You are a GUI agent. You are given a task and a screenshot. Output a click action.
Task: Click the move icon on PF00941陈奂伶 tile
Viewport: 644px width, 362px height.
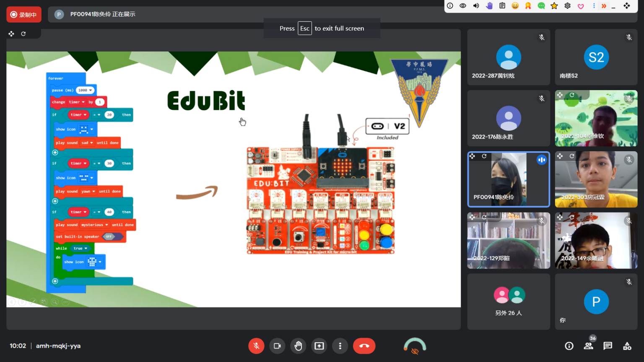click(x=472, y=156)
